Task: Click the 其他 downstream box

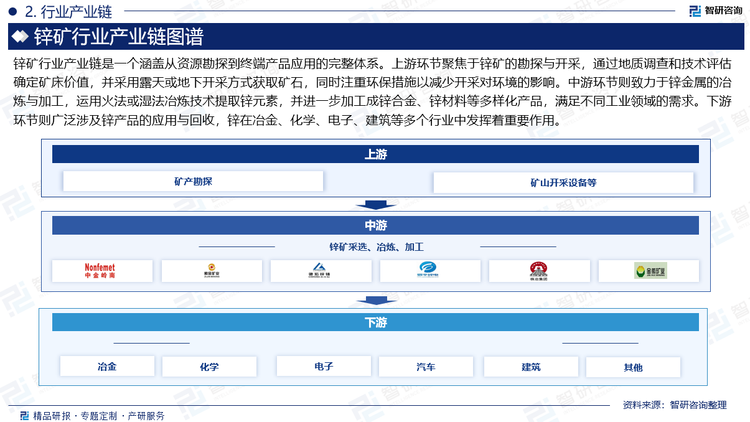Action: click(633, 367)
